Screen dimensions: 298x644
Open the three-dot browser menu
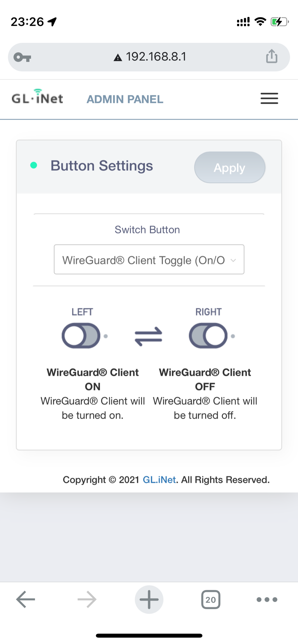pyautogui.click(x=267, y=599)
